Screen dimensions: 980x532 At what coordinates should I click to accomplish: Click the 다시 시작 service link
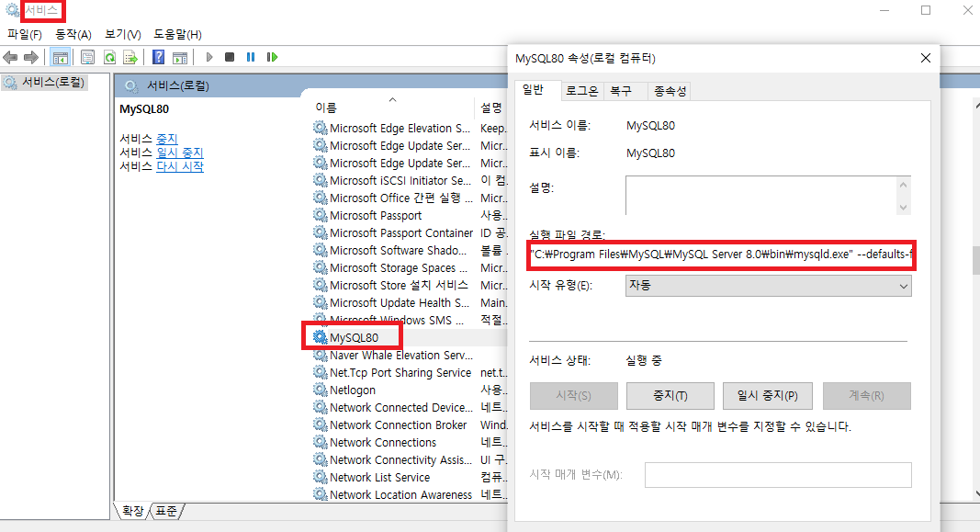tap(180, 166)
